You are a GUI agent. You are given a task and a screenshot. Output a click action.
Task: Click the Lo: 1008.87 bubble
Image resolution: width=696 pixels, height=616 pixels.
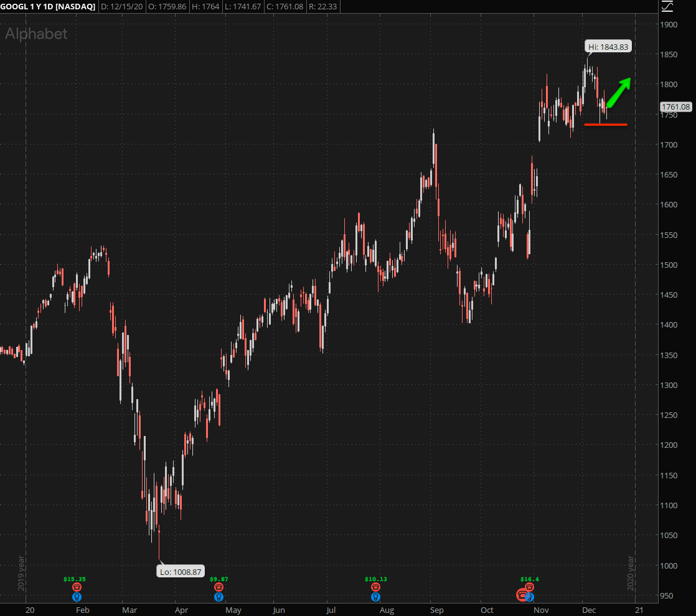pyautogui.click(x=181, y=572)
